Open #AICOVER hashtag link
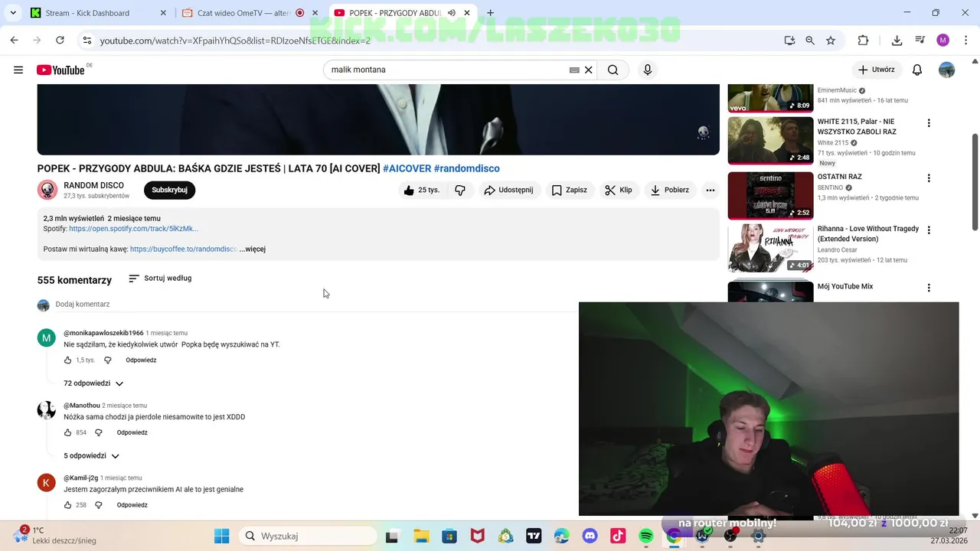 tap(407, 168)
